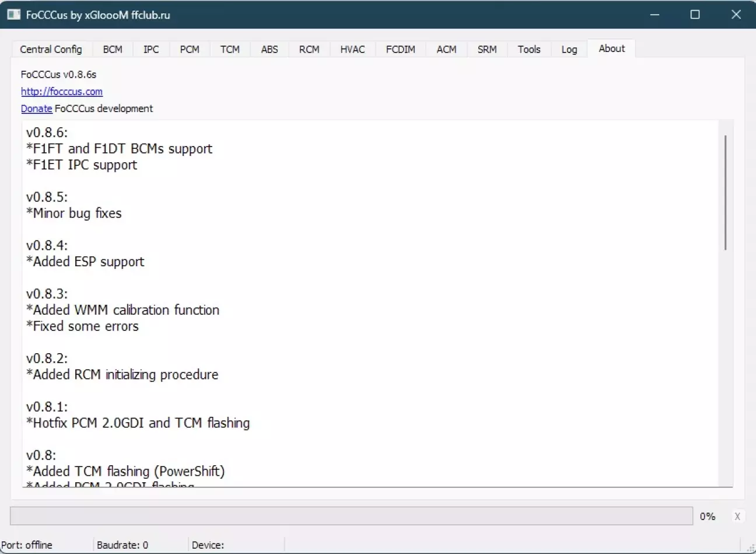Show the FCDIM tab
This screenshot has width=756, height=554.
tap(401, 50)
